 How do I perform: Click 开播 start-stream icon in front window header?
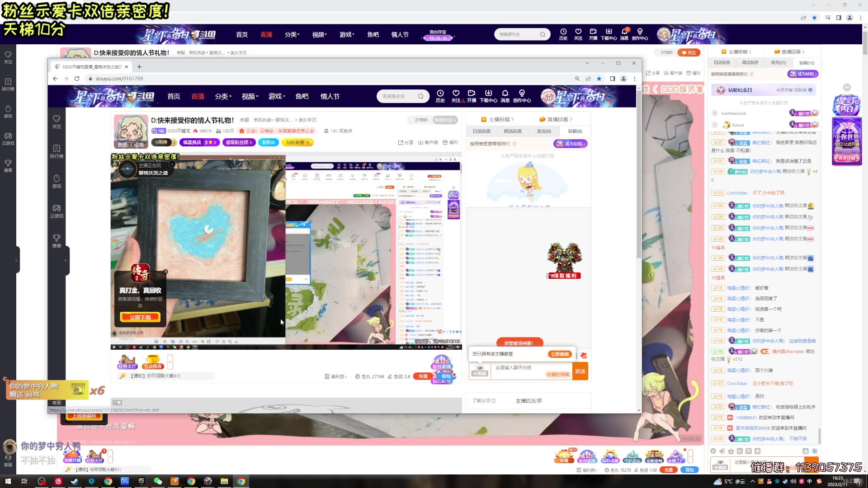click(x=472, y=96)
